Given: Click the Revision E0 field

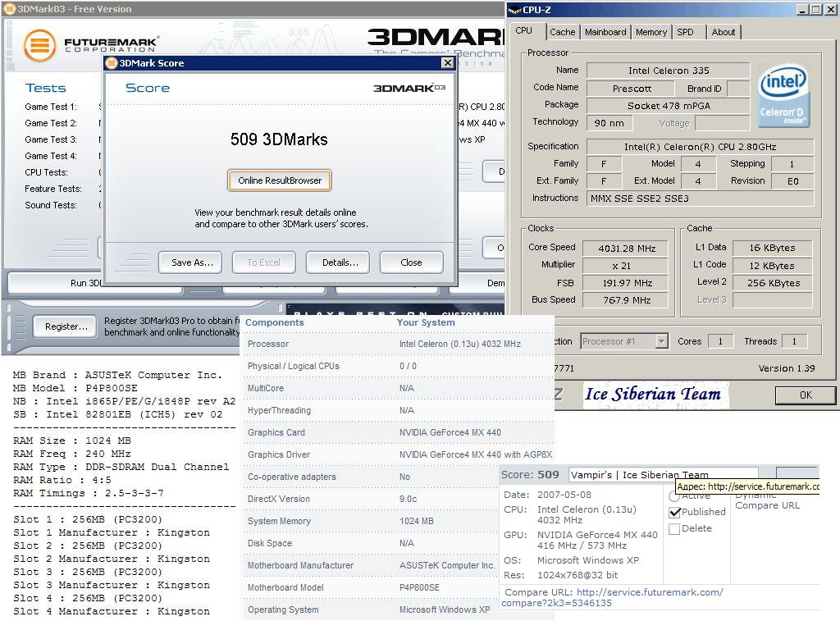Looking at the screenshot, I should (792, 181).
